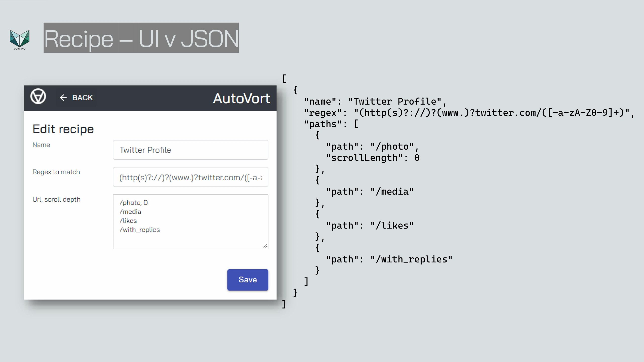Click the Regex to match label
Viewport: 644px width, 362px height.
point(56,172)
